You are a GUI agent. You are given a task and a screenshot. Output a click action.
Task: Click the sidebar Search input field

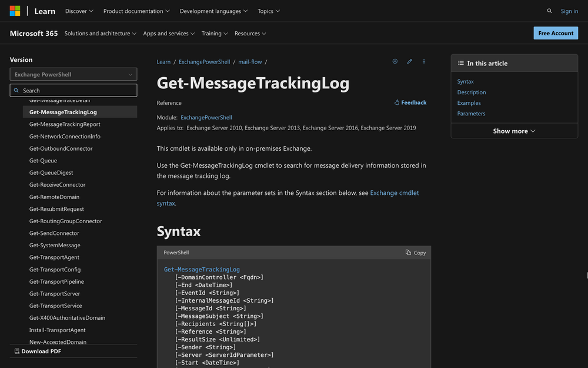pyautogui.click(x=73, y=90)
